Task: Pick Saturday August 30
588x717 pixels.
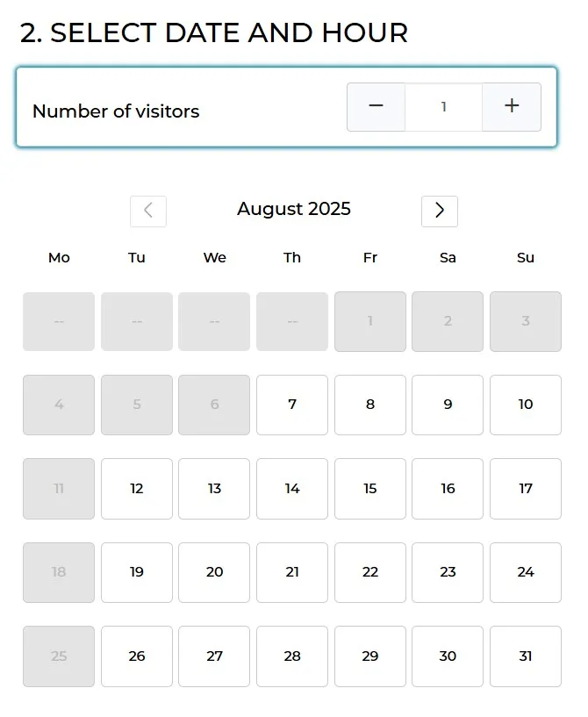Action: 448,656
